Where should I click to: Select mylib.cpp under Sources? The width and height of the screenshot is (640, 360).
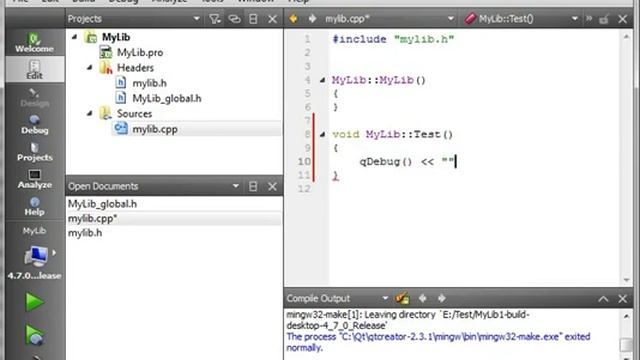coord(155,129)
